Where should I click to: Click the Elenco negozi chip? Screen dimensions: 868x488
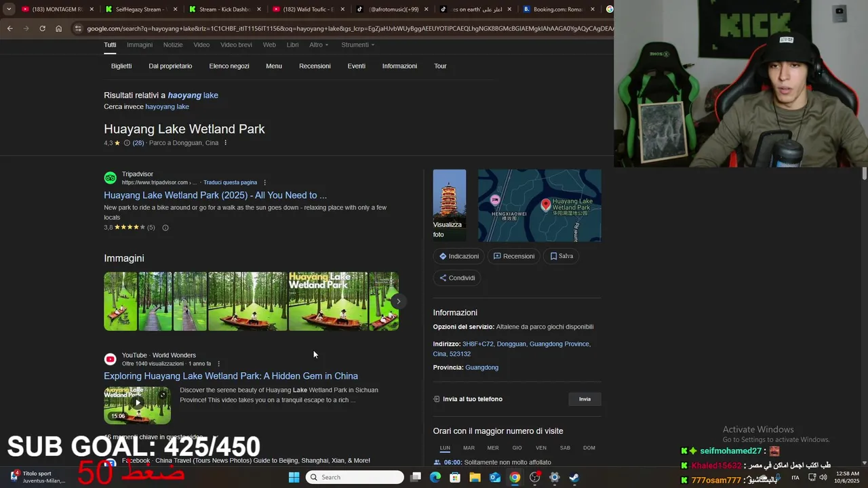tap(229, 66)
